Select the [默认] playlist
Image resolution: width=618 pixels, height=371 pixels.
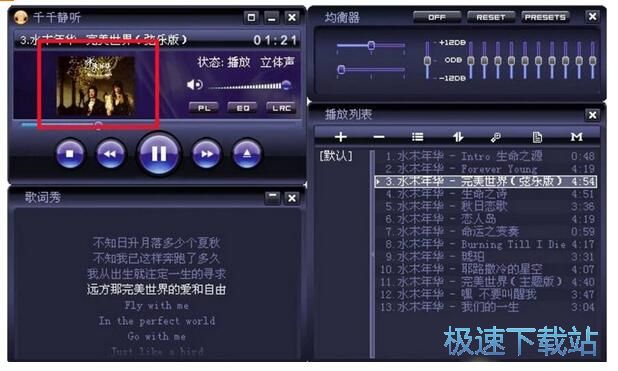(336, 156)
